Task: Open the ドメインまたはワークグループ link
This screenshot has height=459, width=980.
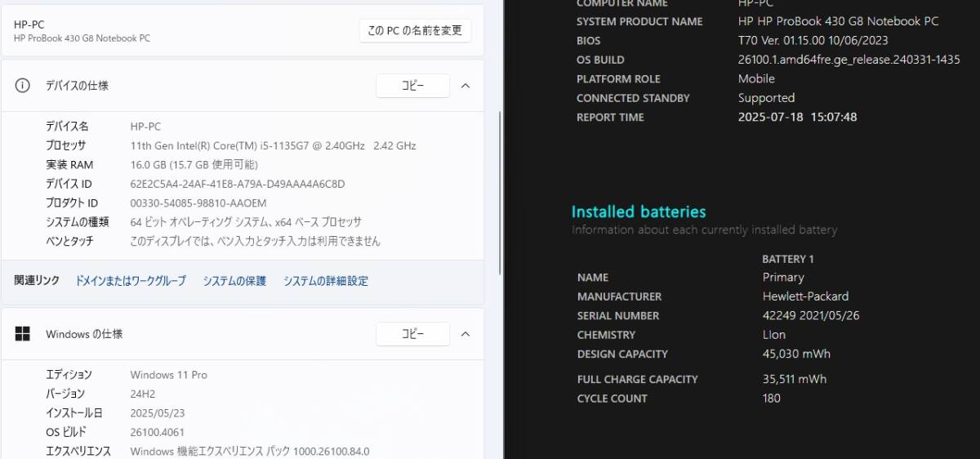Action: (131, 281)
